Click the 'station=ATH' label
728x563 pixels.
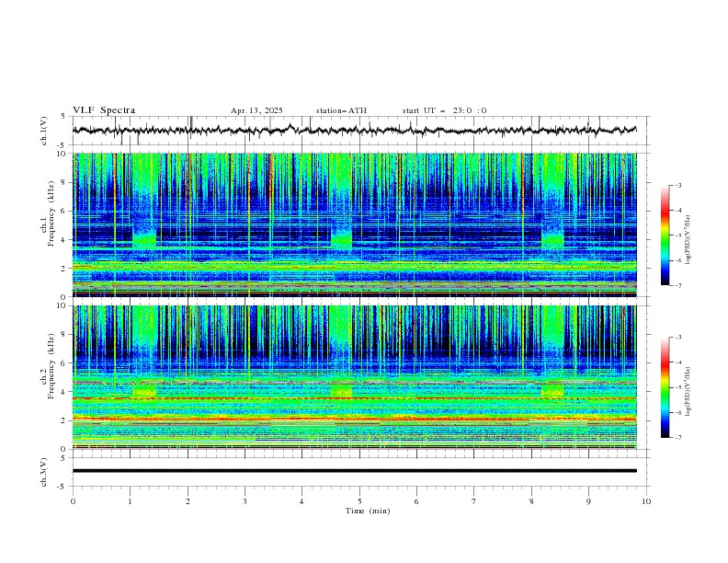341,110
